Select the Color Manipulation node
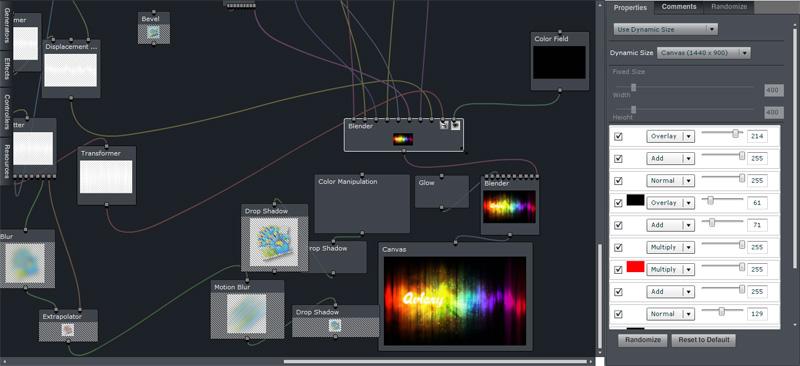The height and width of the screenshot is (366, 800). click(362, 204)
